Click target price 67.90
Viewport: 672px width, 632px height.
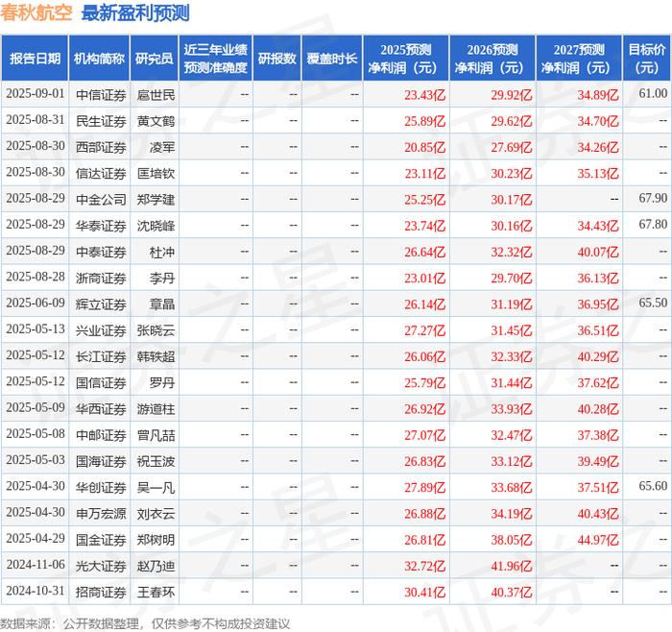point(653,198)
